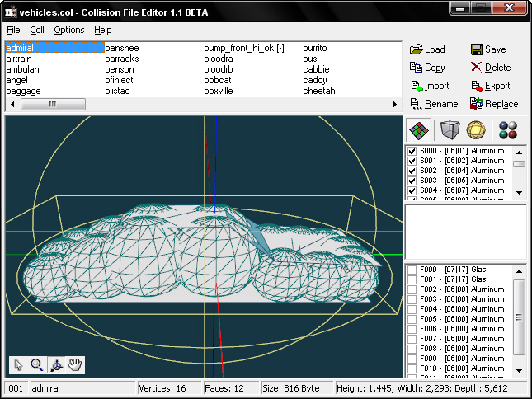This screenshot has height=399, width=532.
Task: Select bobcat in collision list
Action: (x=218, y=80)
